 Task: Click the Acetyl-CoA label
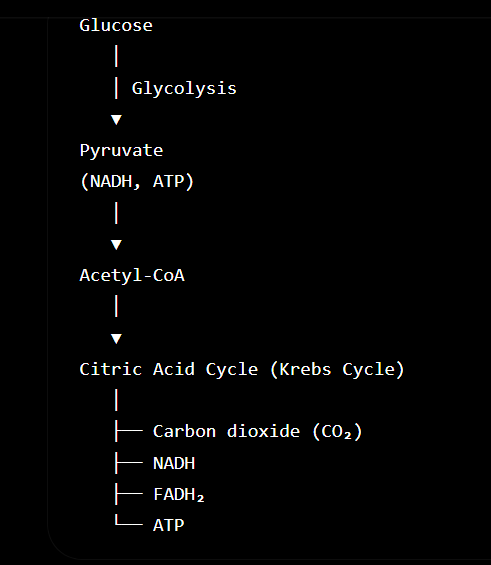(x=132, y=275)
